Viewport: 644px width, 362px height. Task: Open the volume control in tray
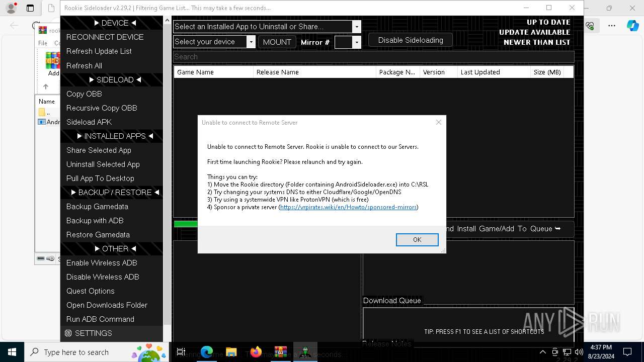[x=579, y=352]
